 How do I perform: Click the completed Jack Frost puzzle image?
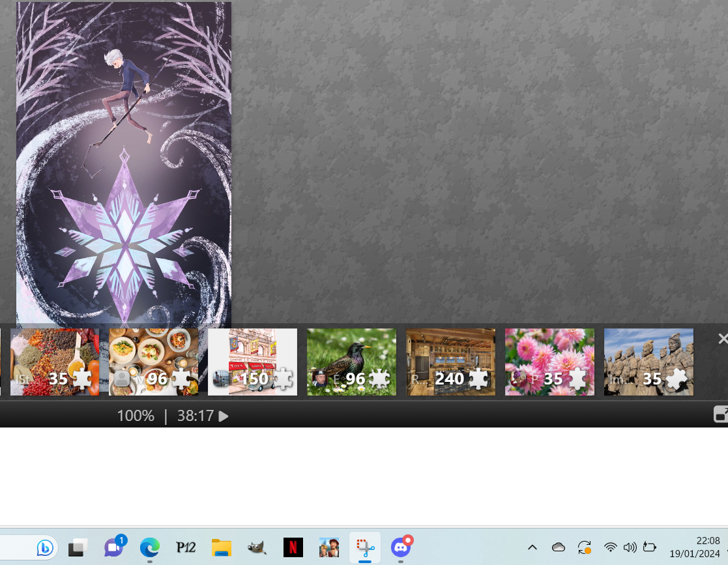tap(124, 164)
